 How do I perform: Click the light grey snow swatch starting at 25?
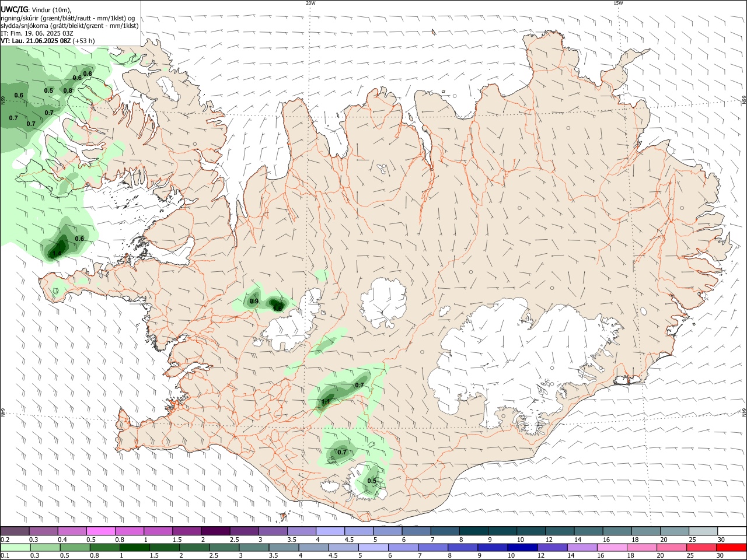703,531
